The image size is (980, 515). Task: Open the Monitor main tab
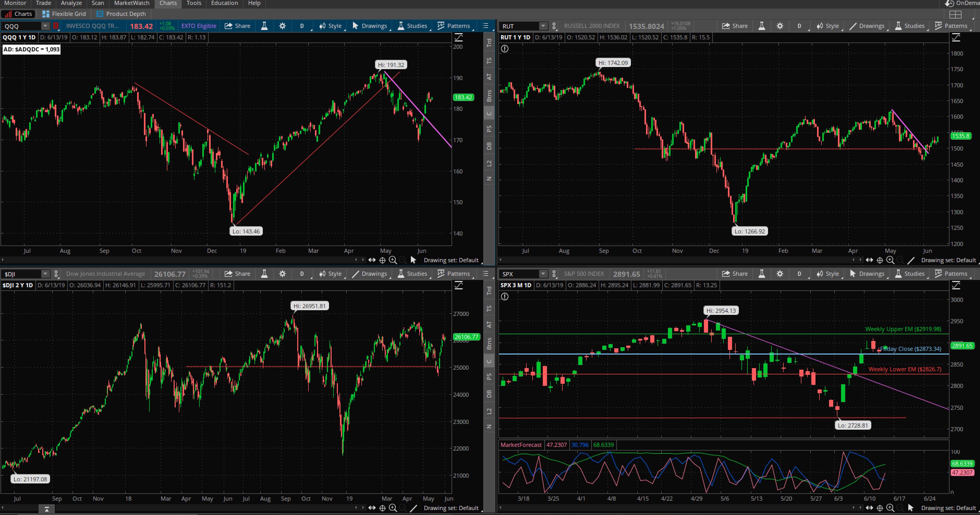coord(15,3)
